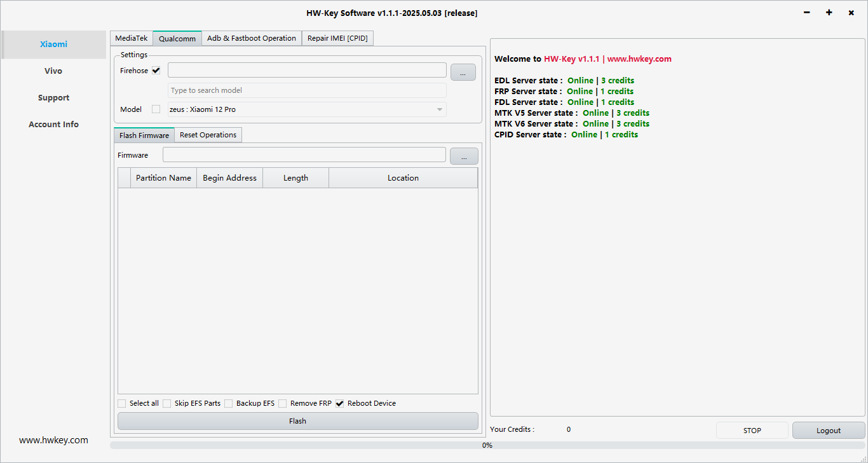Uncheck the Firehose checkbox
The width and height of the screenshot is (868, 463).
pos(156,70)
